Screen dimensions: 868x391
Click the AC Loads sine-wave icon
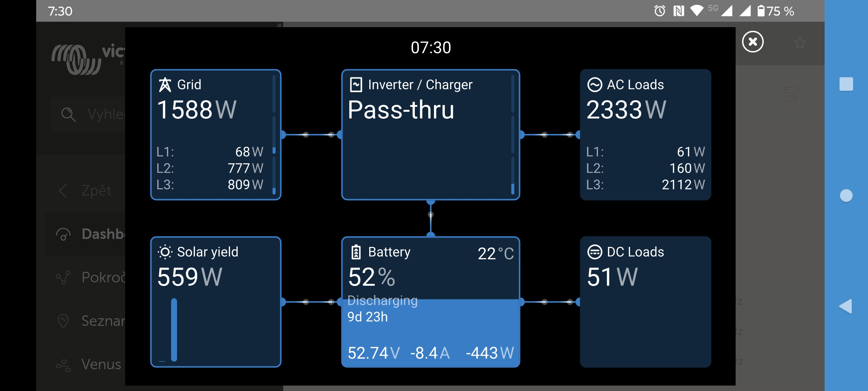(x=595, y=85)
